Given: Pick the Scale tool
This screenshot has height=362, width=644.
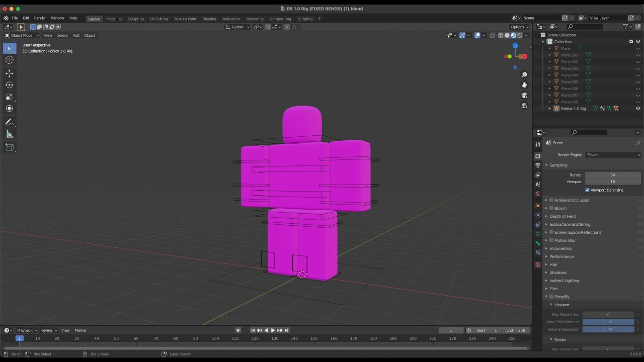Looking at the screenshot, I should click(x=9, y=97).
